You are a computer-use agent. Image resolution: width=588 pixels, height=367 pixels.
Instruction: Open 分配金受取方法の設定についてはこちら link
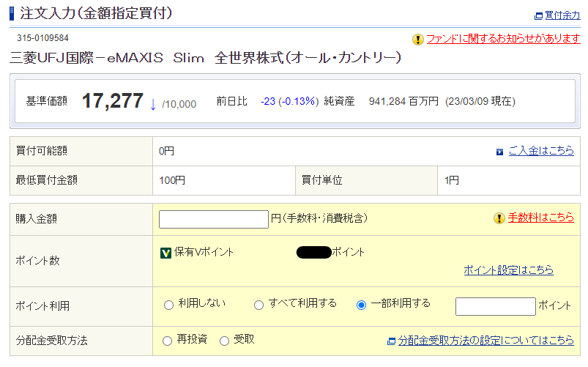tap(485, 341)
